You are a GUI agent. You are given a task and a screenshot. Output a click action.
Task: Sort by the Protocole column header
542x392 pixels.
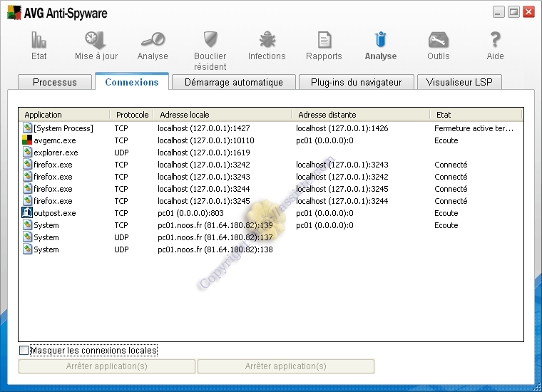(132, 115)
